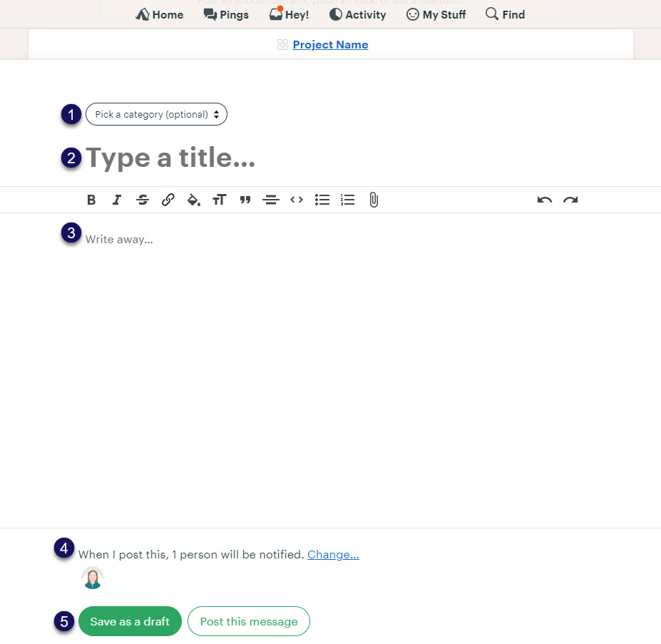
Task: Insert code formatting
Action: (x=297, y=200)
